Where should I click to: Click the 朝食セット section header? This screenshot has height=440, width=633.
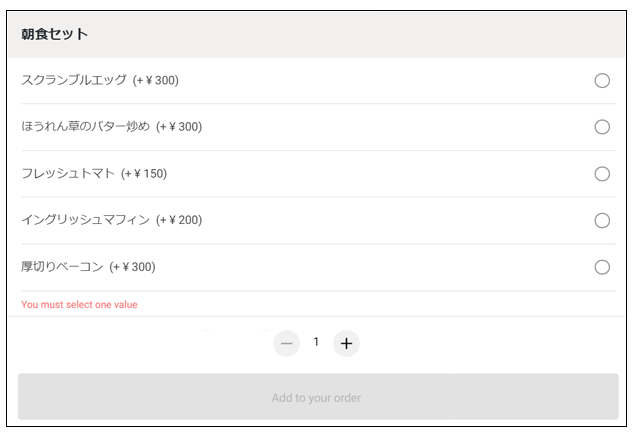pyautogui.click(x=55, y=35)
